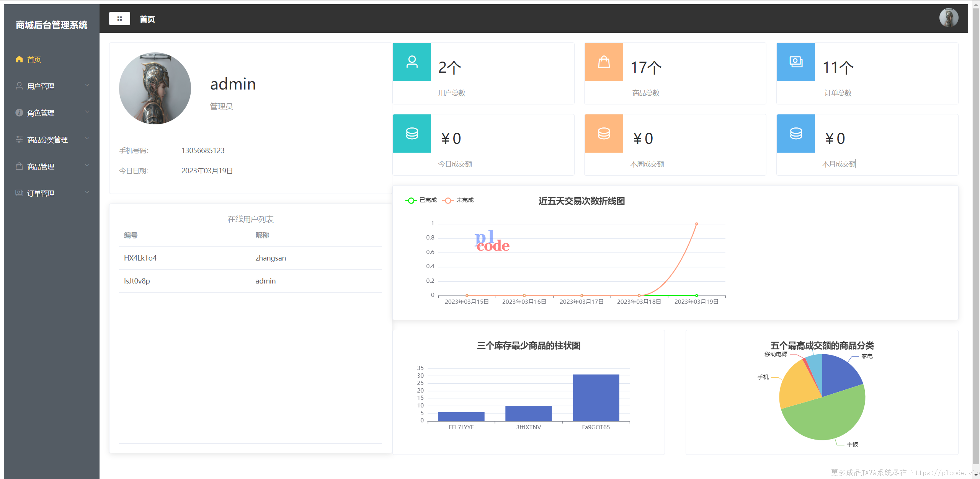Click phone number 13056685123
980x479 pixels.
[203, 150]
